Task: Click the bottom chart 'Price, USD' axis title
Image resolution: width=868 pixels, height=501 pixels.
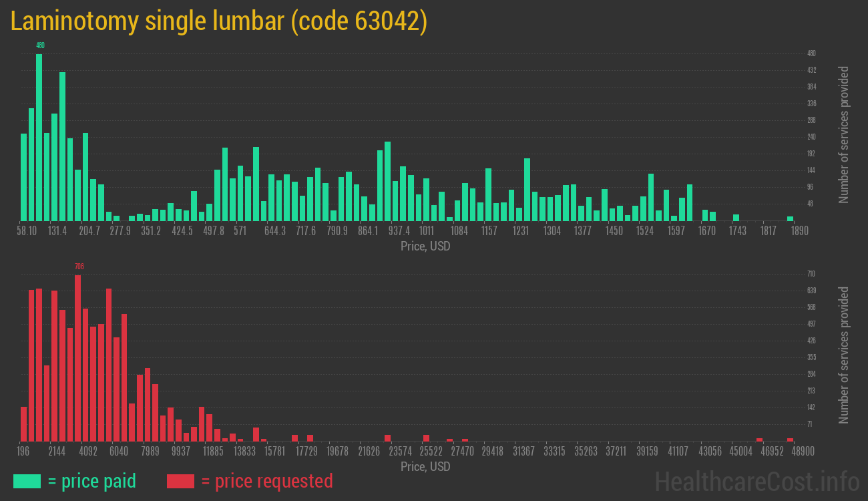Action: [425, 466]
